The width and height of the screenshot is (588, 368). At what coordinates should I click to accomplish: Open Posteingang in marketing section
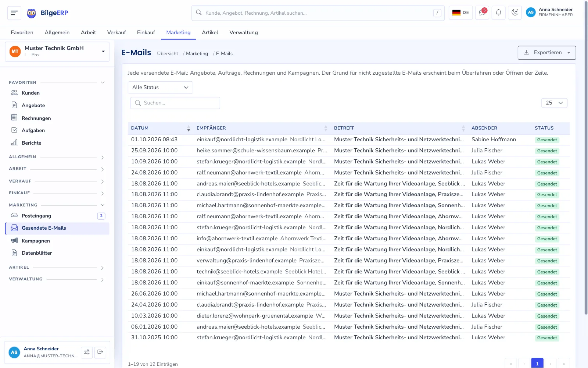click(57, 216)
